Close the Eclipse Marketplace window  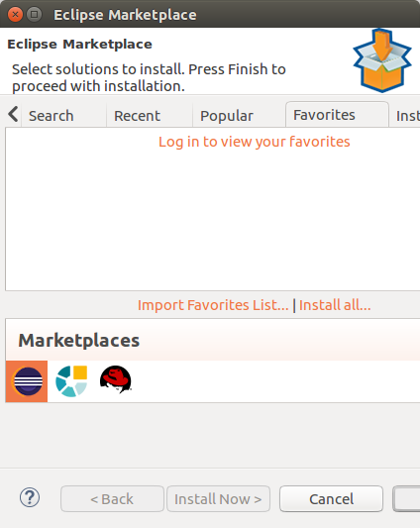[15, 15]
